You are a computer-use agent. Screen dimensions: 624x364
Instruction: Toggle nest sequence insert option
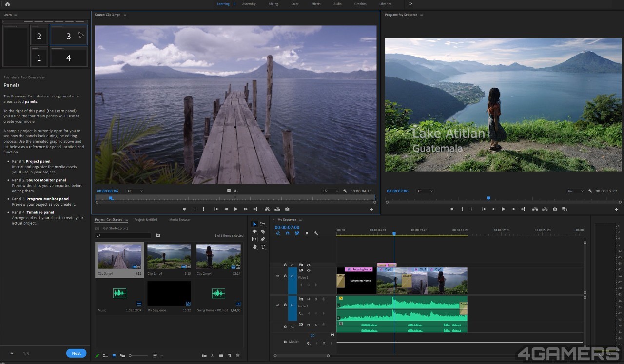(x=278, y=233)
